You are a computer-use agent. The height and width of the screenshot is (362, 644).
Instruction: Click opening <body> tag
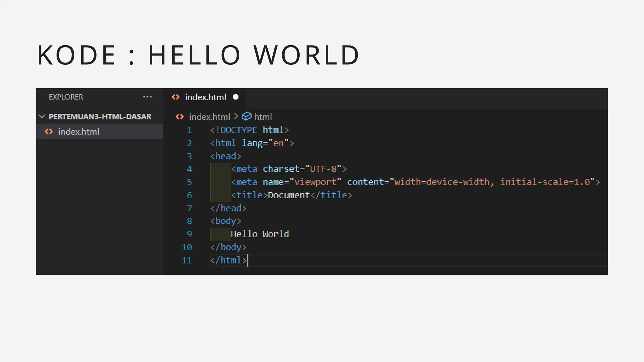(x=226, y=221)
